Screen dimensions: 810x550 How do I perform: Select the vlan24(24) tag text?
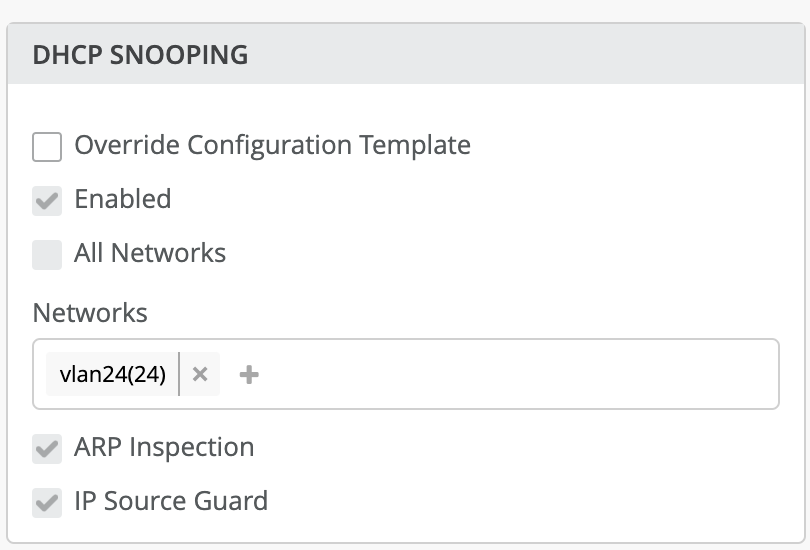pos(113,374)
